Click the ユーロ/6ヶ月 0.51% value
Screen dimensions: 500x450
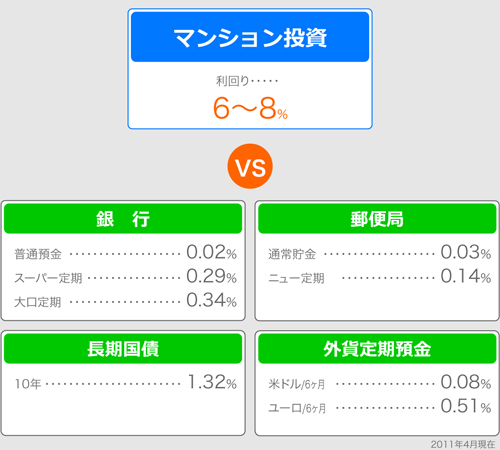pyautogui.click(x=466, y=406)
